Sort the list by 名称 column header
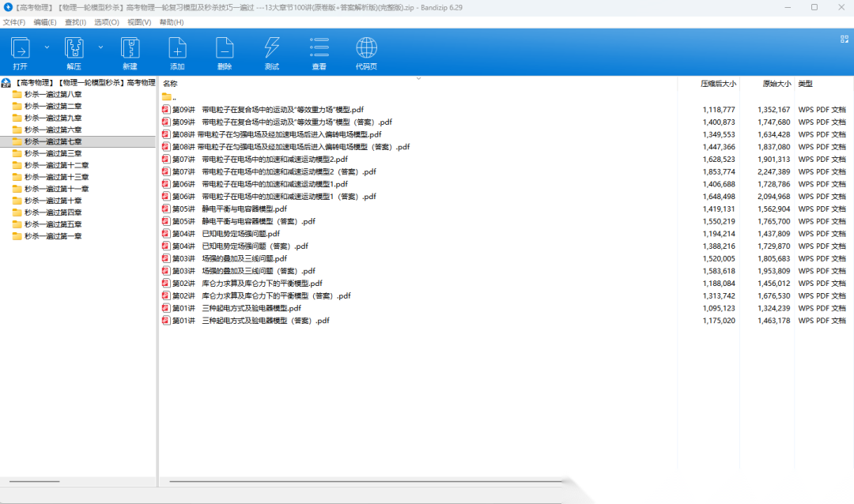Image resolution: width=854 pixels, height=504 pixels. (170, 84)
